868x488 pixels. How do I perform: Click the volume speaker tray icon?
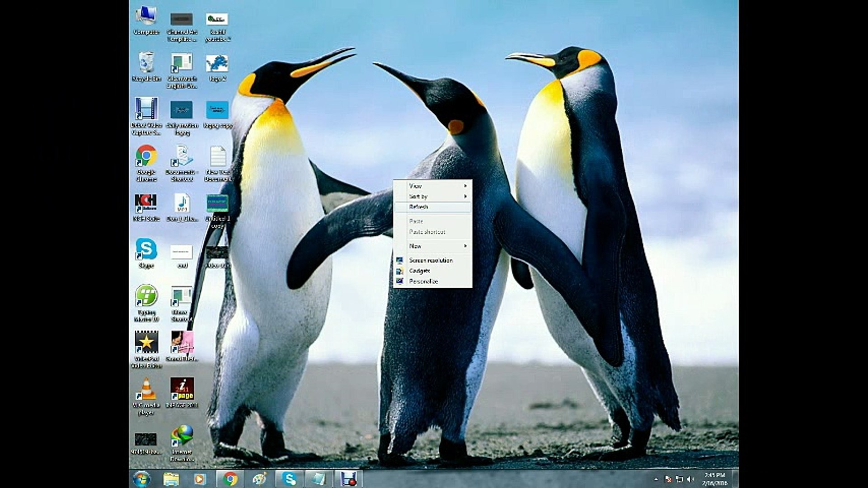[690, 479]
